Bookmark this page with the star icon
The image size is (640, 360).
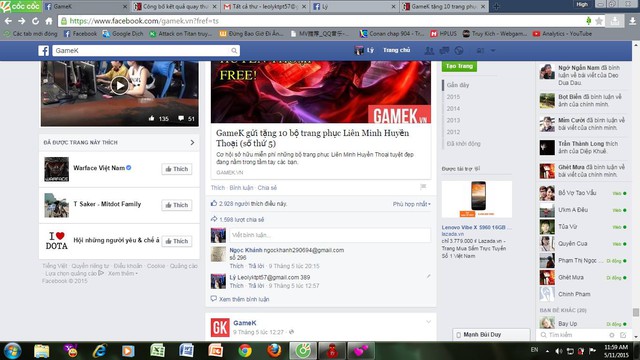[x=599, y=21]
